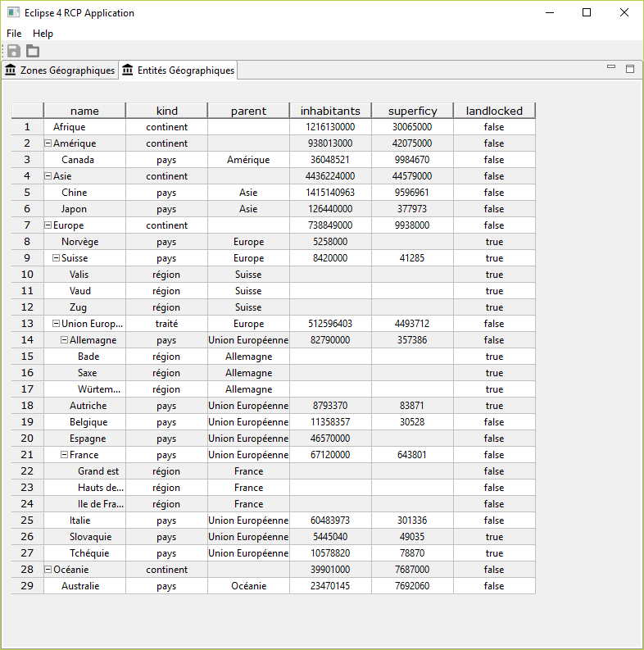
Task: Select the Autriche name cell
Action: (x=84, y=406)
